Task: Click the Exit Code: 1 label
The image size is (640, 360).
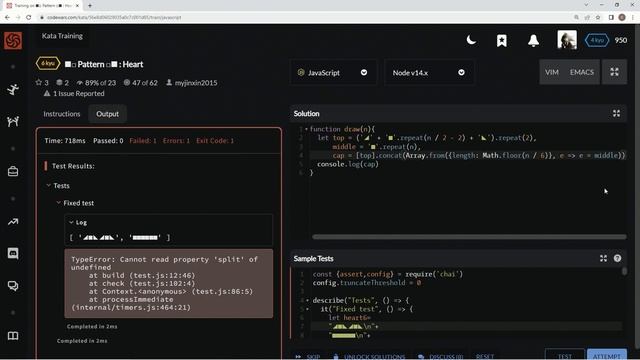Action: click(215, 141)
